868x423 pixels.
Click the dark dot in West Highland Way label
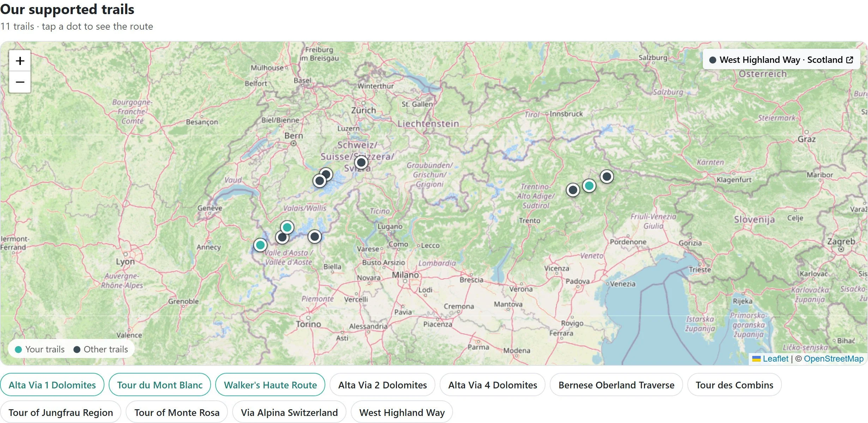712,60
